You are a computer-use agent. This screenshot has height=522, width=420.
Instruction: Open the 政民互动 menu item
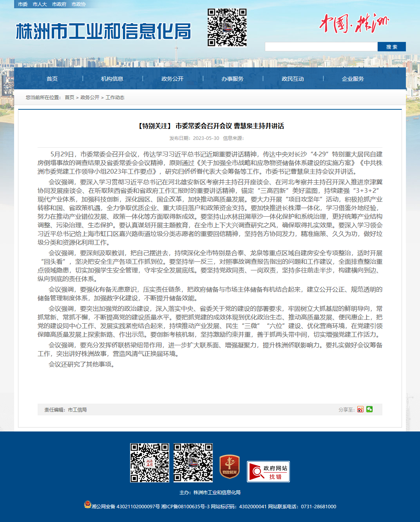click(293, 79)
